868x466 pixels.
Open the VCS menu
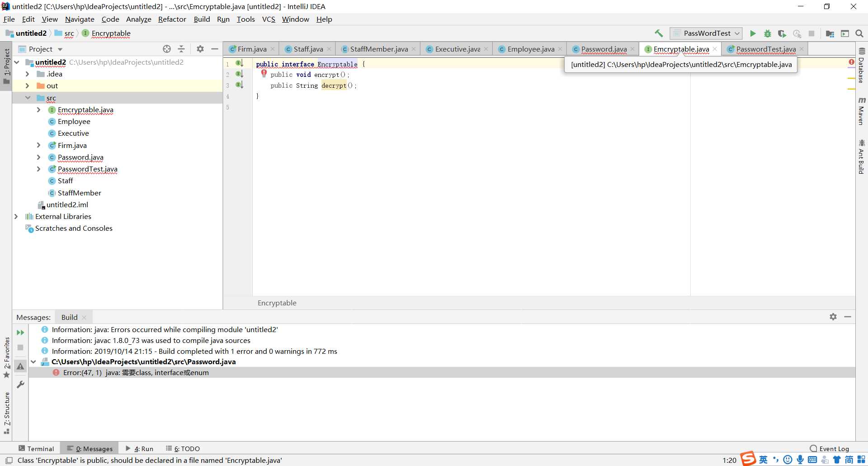(269, 19)
